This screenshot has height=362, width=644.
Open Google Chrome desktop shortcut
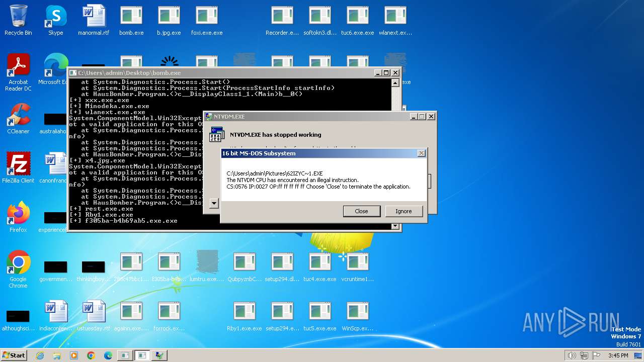pyautogui.click(x=18, y=270)
